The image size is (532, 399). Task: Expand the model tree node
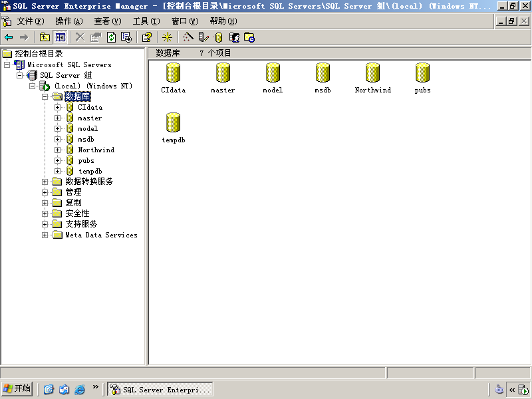[x=57, y=128]
